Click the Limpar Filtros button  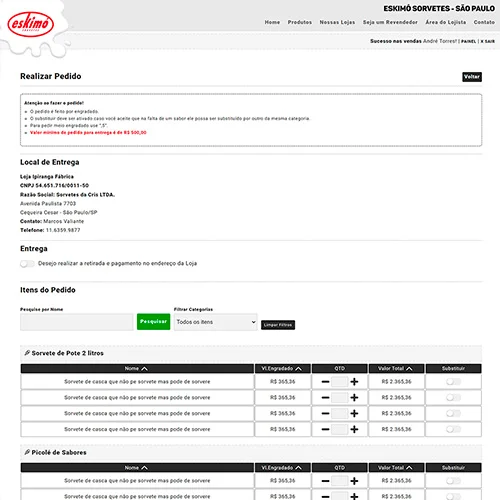[278, 325]
